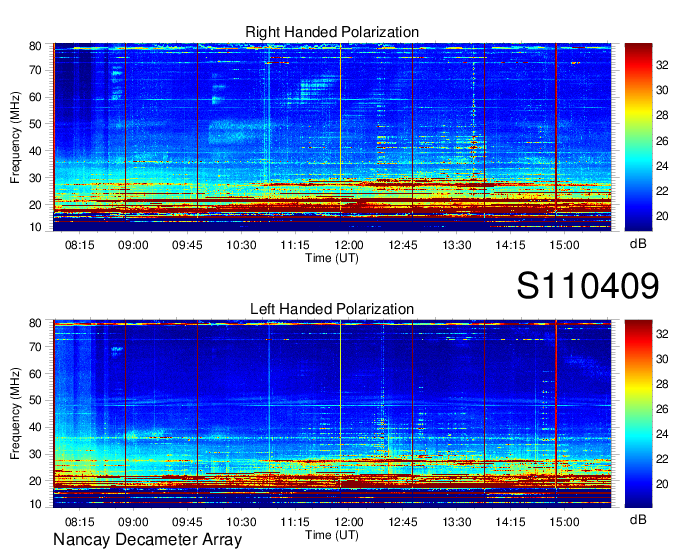
Task: Select the 10:30 tick under Right Handed plot
Action: [241, 245]
